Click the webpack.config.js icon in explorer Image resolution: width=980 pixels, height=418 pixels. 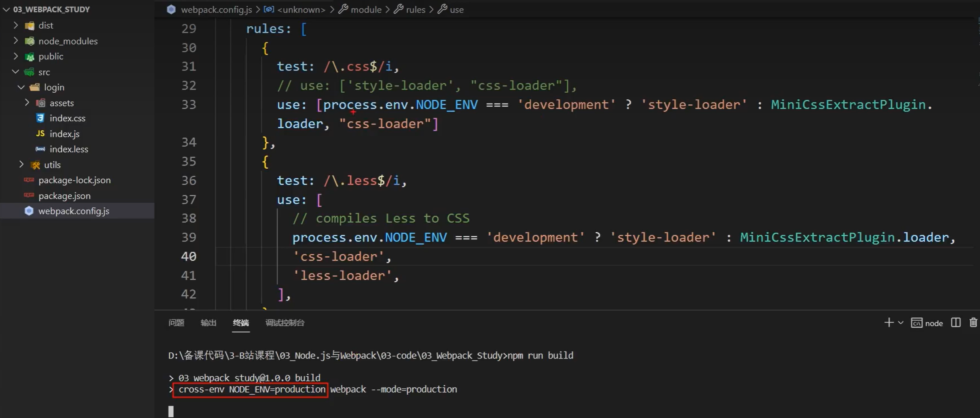[x=29, y=211]
